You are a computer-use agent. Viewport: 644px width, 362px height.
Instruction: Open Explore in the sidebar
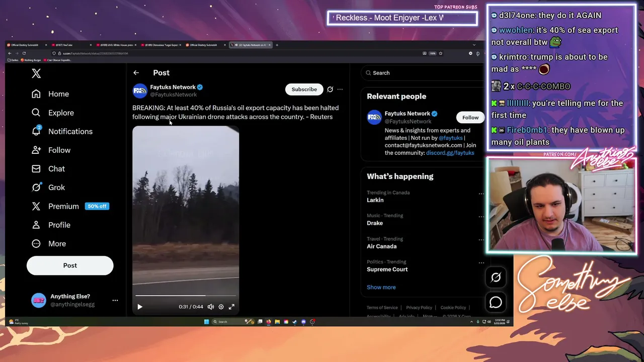[x=52, y=113]
